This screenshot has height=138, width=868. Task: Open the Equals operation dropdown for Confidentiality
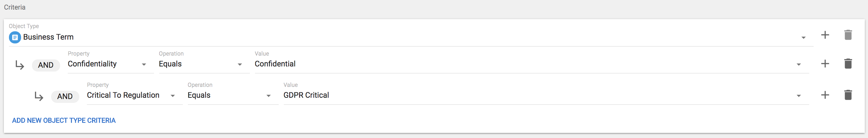(240, 64)
